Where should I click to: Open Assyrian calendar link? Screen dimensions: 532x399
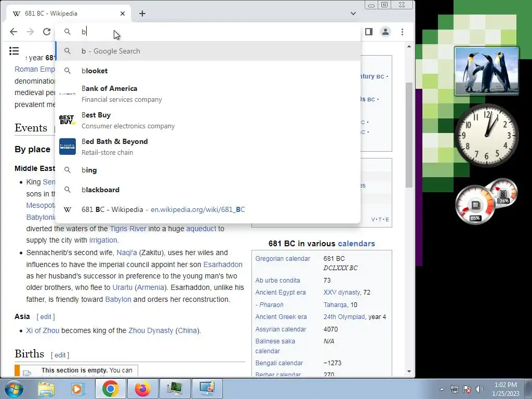[281, 329]
